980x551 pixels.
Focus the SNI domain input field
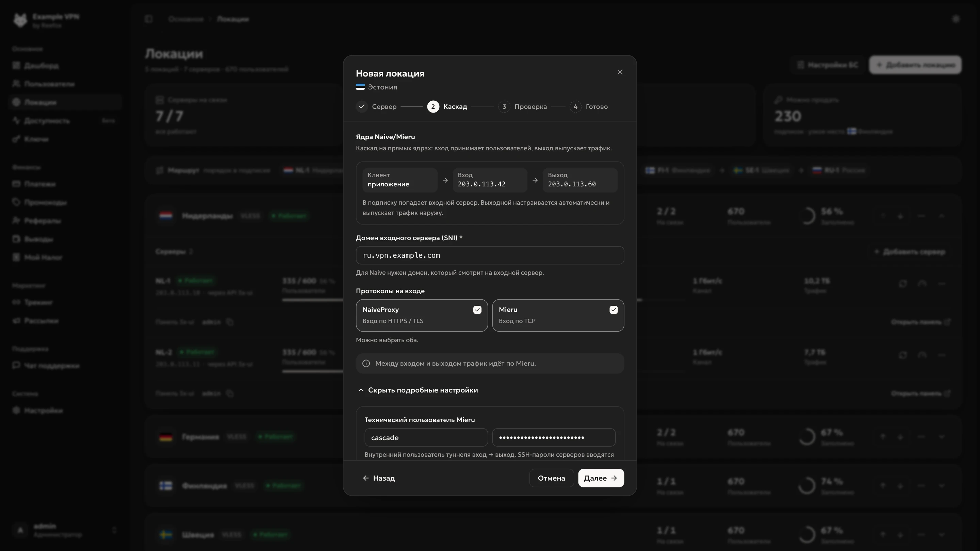coord(490,255)
